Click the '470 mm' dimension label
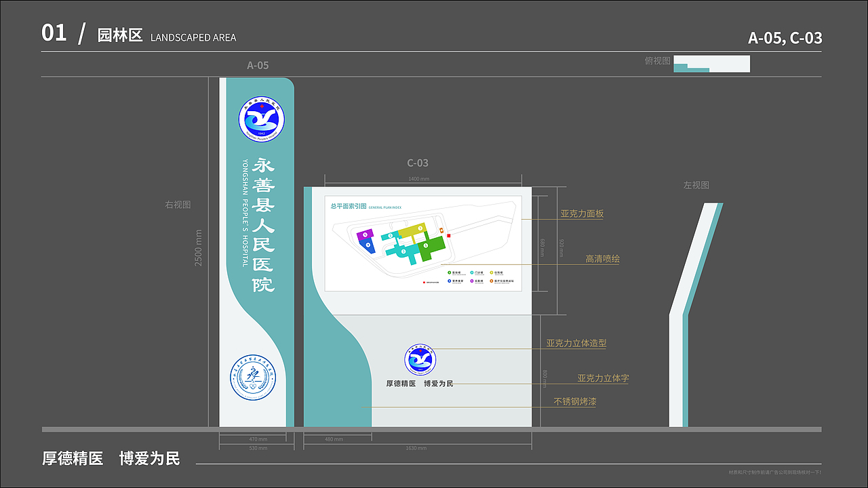 (258, 439)
